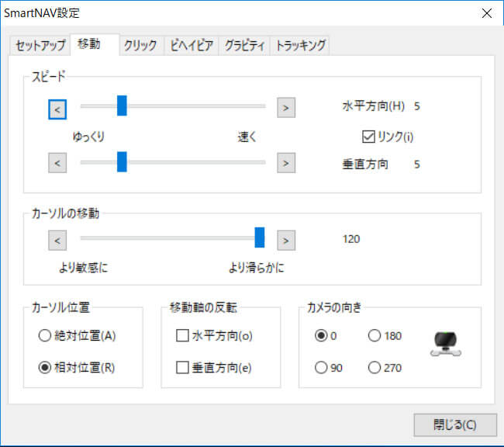The width and height of the screenshot is (504, 447).
Task: Increase vertical speed with the right arrow button
Action: [286, 163]
